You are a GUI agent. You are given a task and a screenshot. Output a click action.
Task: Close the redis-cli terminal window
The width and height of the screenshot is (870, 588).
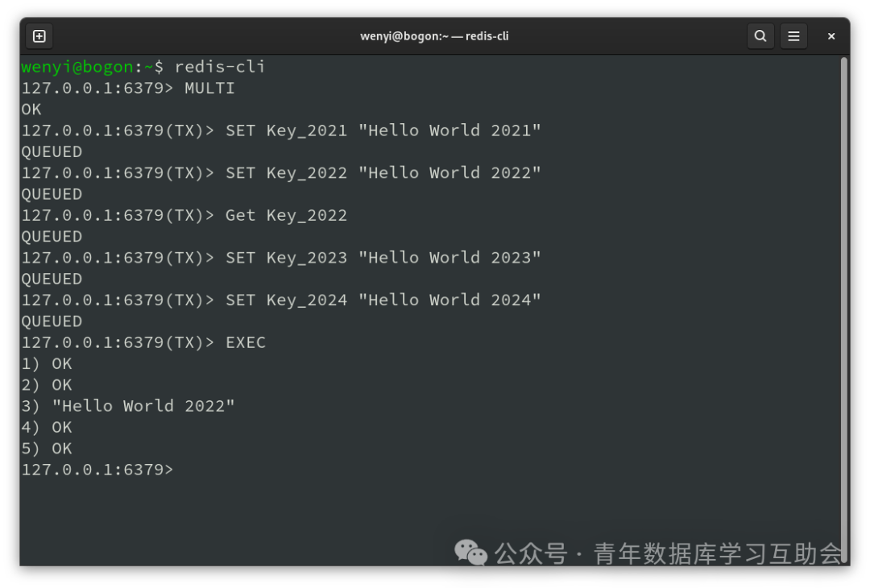coord(831,36)
